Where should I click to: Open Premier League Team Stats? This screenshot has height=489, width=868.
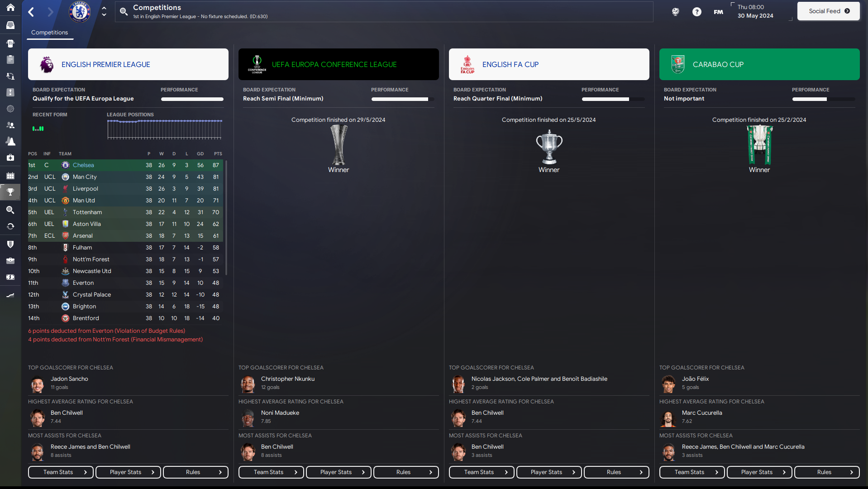(61, 472)
